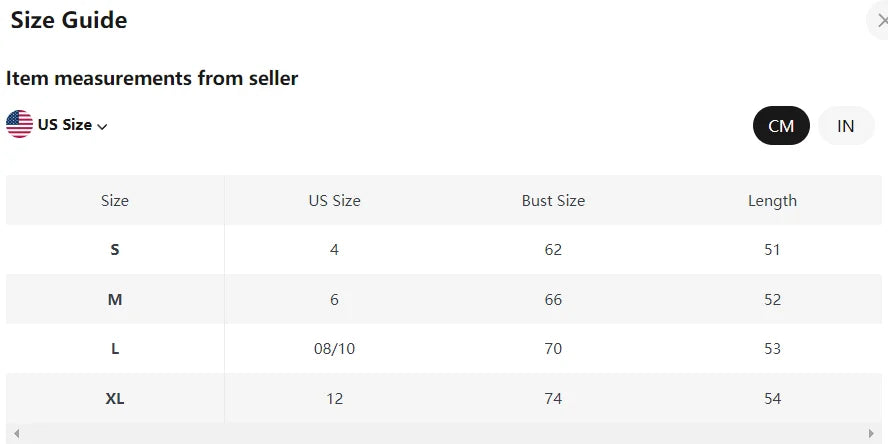Switch measurements to IN
This screenshot has width=888, height=444.
[x=846, y=125]
